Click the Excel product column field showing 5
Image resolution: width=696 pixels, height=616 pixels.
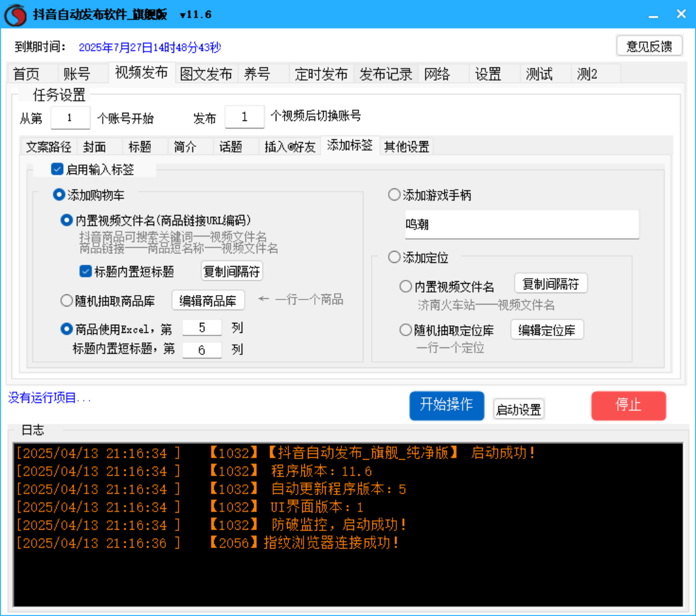202,328
